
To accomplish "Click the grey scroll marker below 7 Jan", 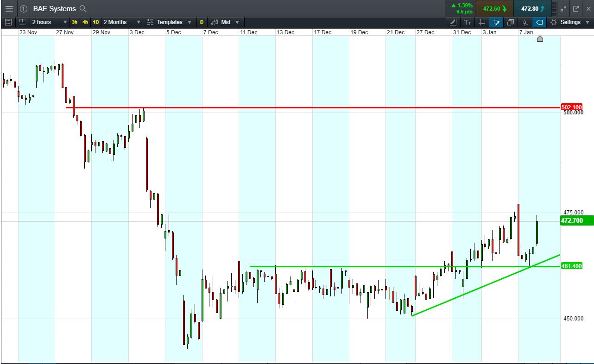I will point(540,39).
